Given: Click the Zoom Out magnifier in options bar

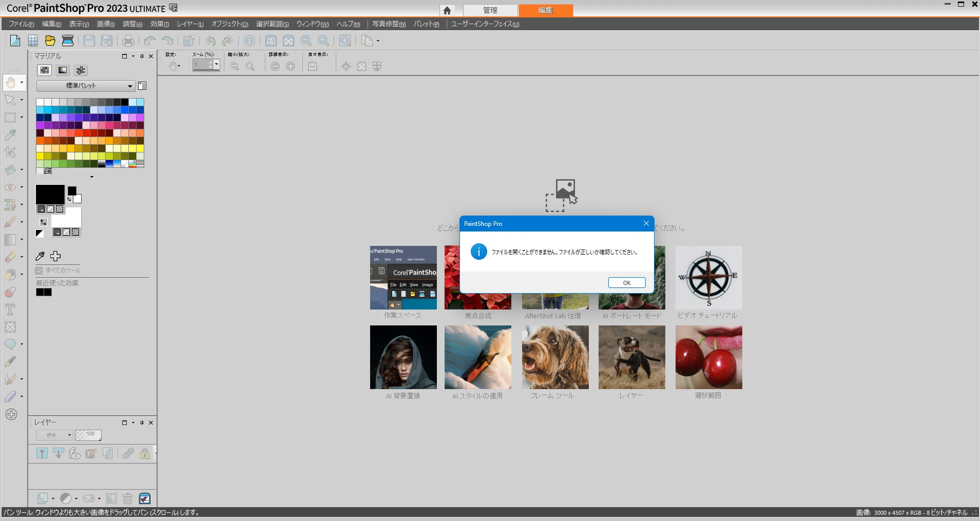Looking at the screenshot, I should 235,66.
